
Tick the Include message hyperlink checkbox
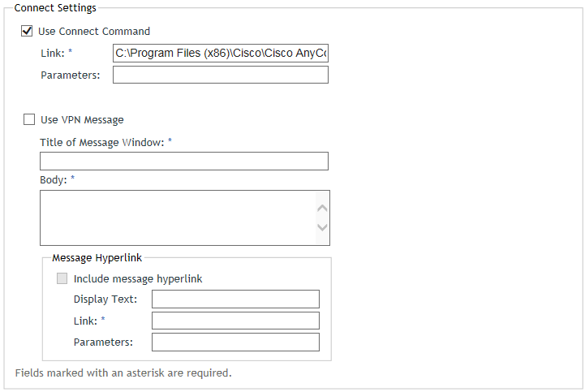[x=62, y=278]
